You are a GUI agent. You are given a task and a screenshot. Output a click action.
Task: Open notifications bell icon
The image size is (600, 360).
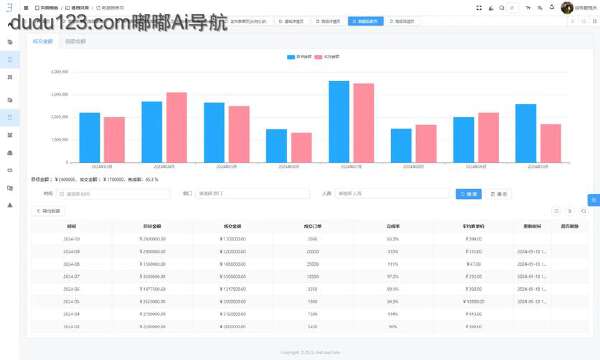pyautogui.click(x=552, y=7)
